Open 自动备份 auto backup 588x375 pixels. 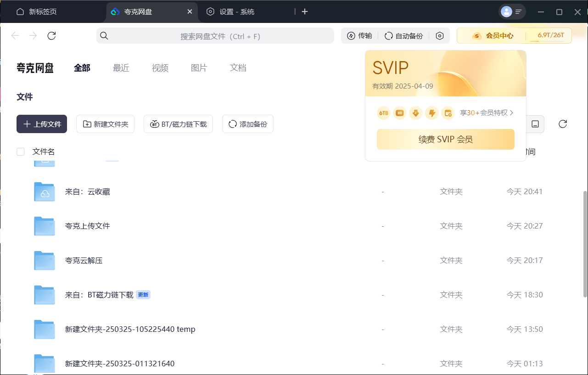click(403, 36)
